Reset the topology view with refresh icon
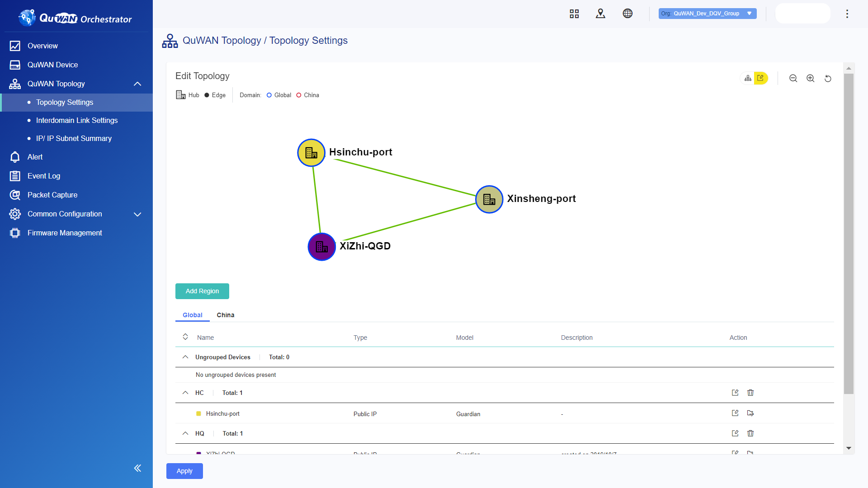The image size is (868, 488). pos(828,78)
